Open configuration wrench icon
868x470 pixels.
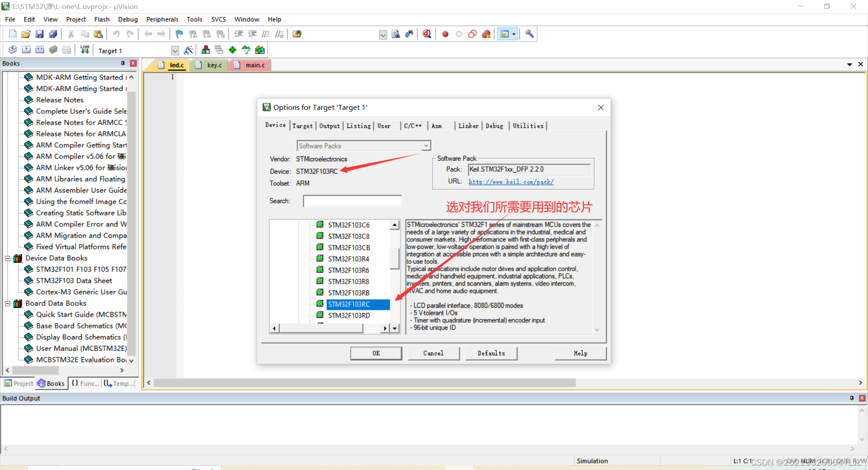pos(529,34)
